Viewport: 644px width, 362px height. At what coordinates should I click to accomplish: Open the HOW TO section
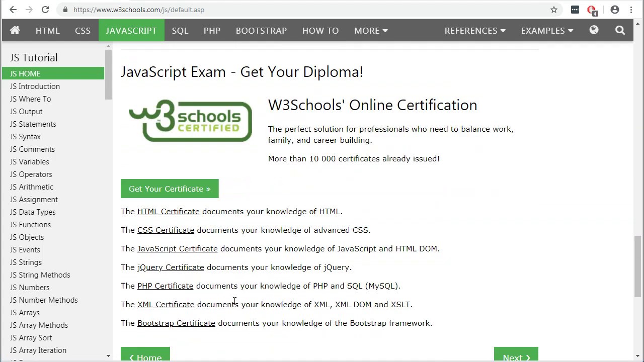pos(320,30)
